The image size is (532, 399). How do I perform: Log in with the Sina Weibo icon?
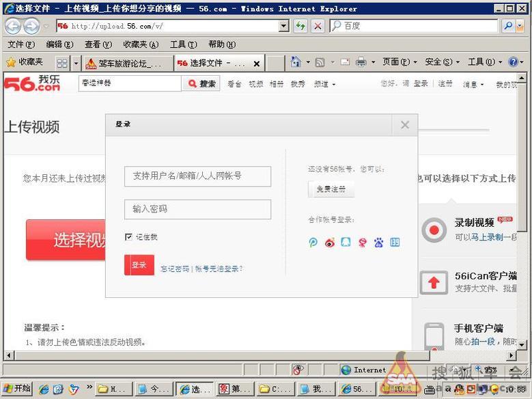coord(330,243)
